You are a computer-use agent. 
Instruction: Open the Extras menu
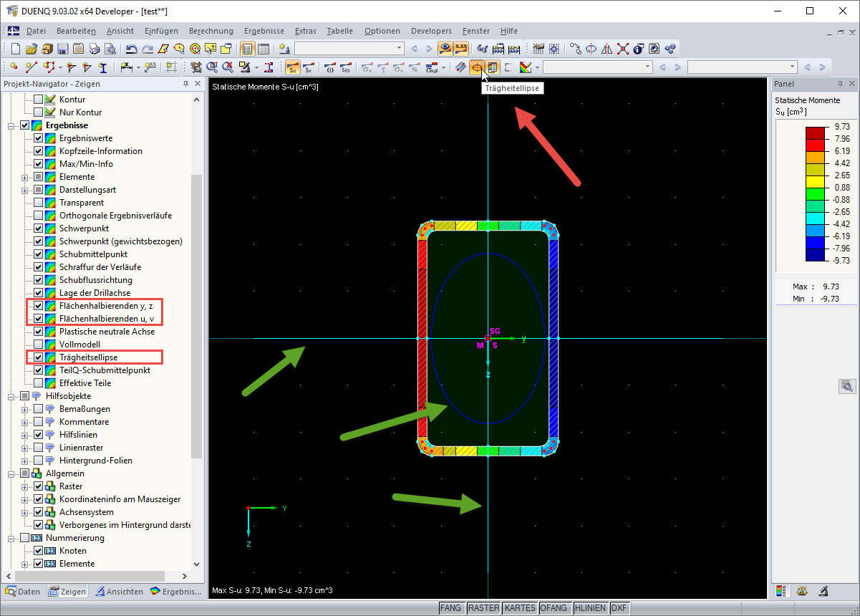pyautogui.click(x=305, y=31)
